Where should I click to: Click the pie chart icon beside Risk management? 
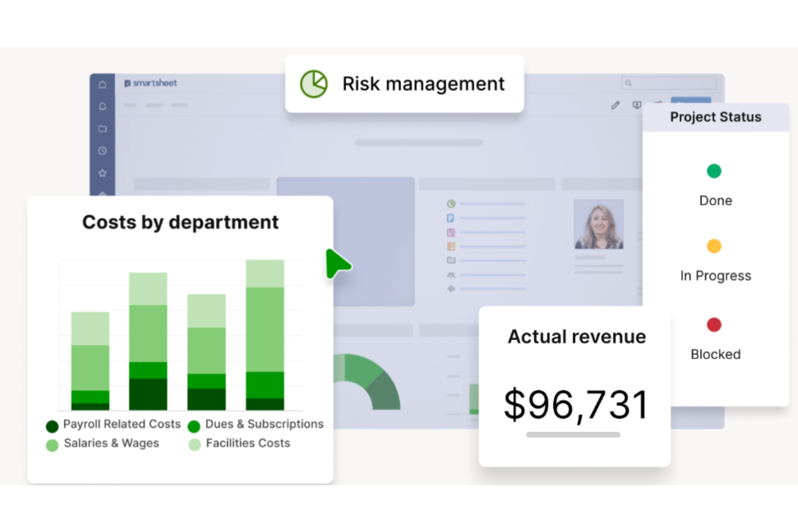(313, 84)
